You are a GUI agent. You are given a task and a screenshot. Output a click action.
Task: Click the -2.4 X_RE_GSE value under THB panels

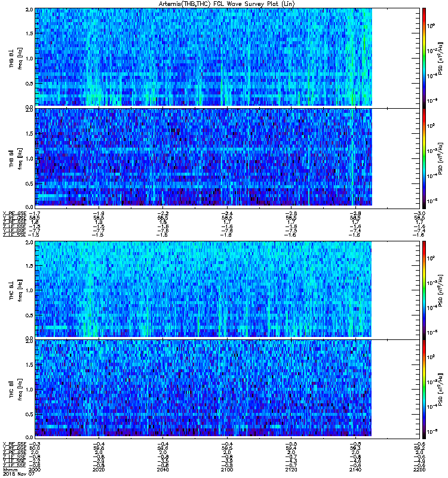click(227, 213)
